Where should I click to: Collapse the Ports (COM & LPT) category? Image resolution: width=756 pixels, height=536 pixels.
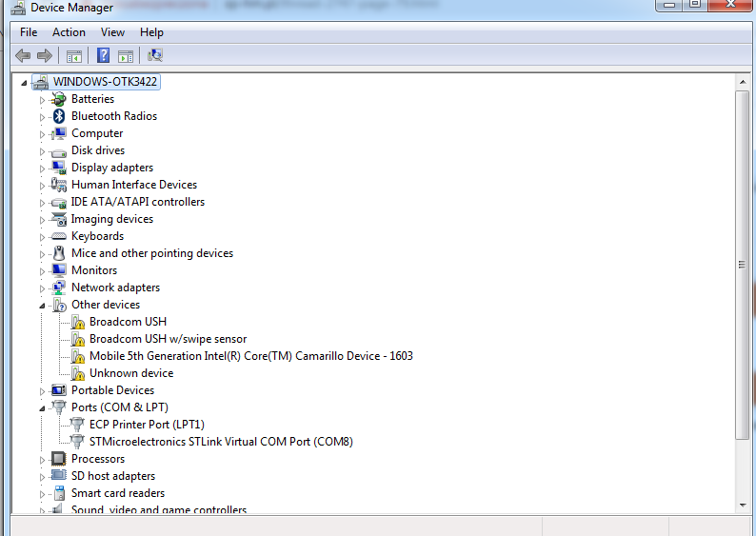42,408
